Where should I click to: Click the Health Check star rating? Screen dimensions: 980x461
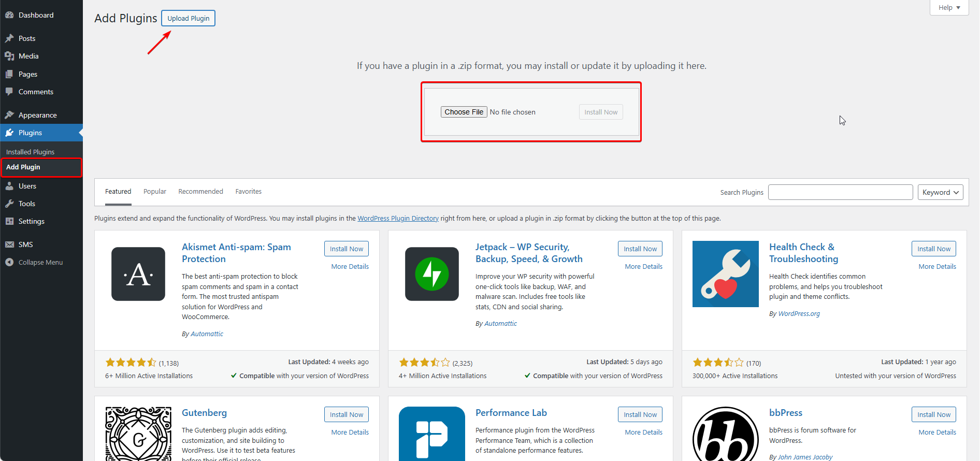[718, 363]
